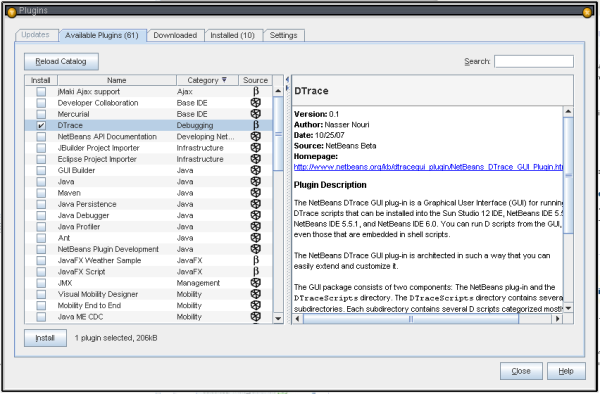Screen dimensions: 600x394
Task: Click the source icon in Maven row
Action: 256,193
